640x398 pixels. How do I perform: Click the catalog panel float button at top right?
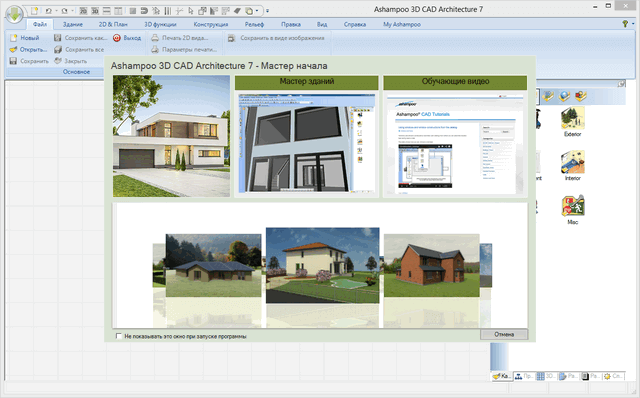[621, 84]
